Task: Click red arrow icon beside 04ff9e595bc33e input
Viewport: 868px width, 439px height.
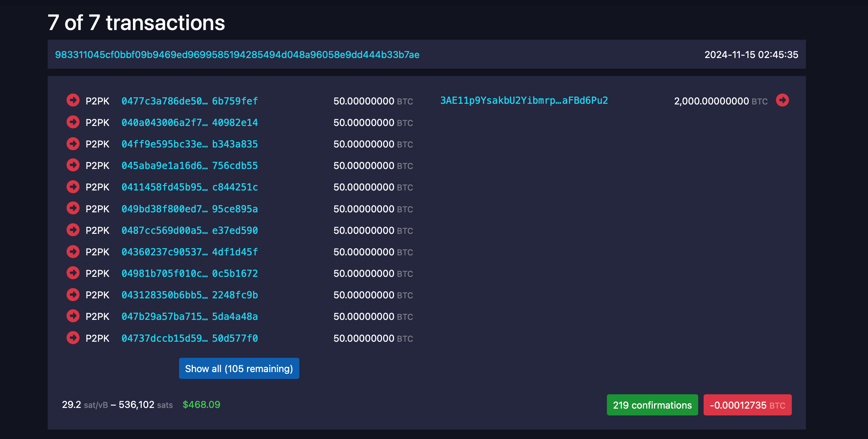Action: click(x=73, y=144)
